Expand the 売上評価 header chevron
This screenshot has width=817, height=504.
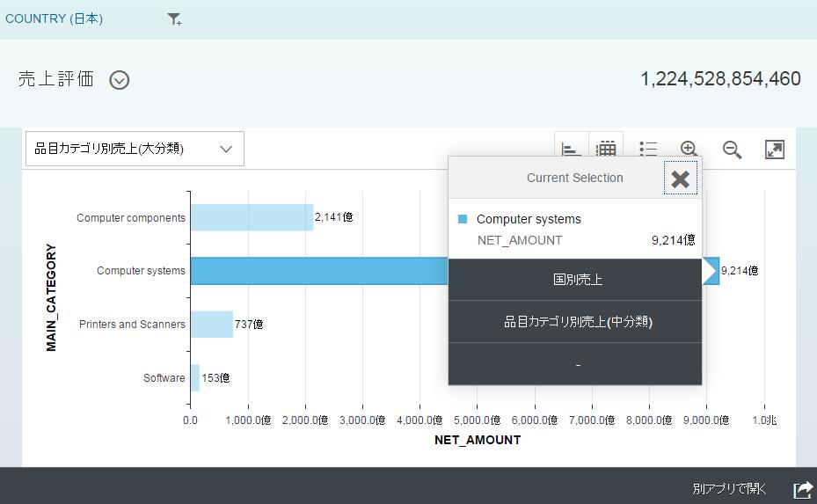click(x=120, y=80)
